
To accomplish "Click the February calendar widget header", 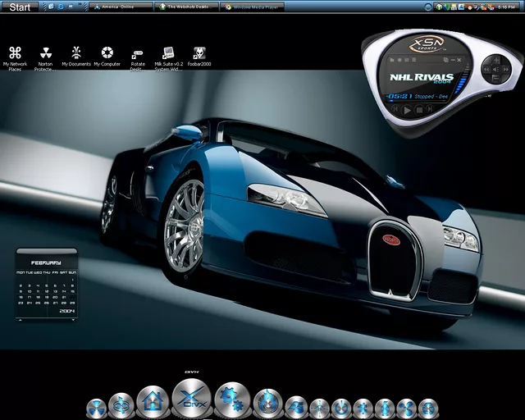I will pyautogui.click(x=47, y=262).
